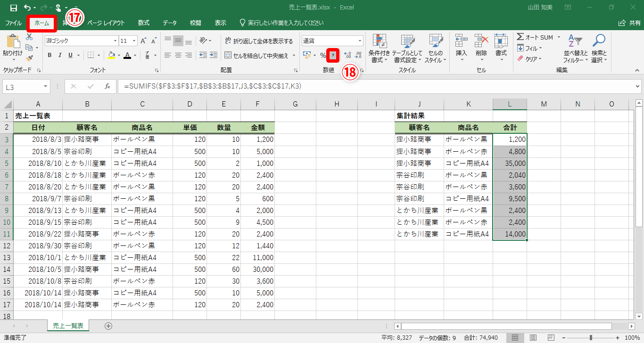Image resolution: width=644 pixels, height=343 pixels.
Task: Expand the formula bar
Action: (638, 86)
